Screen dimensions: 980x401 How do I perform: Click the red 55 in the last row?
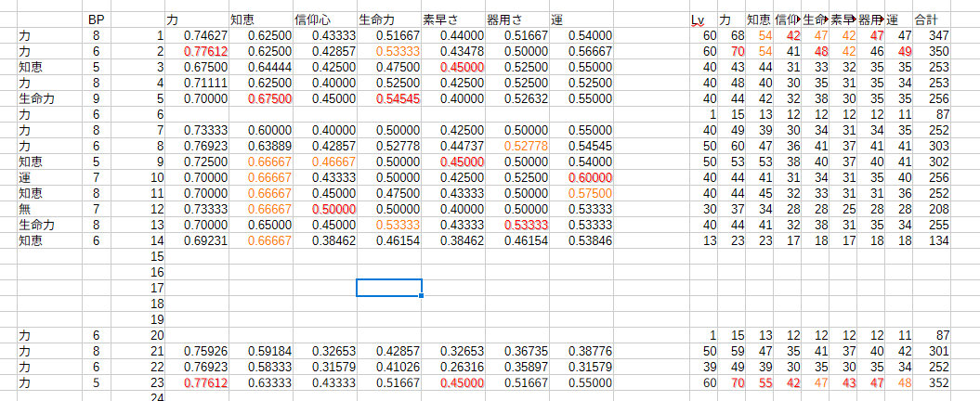[x=759, y=382]
